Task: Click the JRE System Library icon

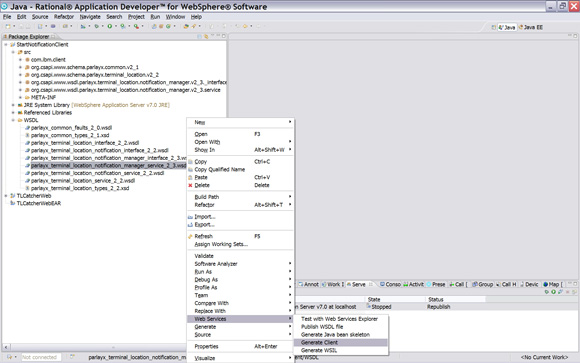Action: pos(20,105)
